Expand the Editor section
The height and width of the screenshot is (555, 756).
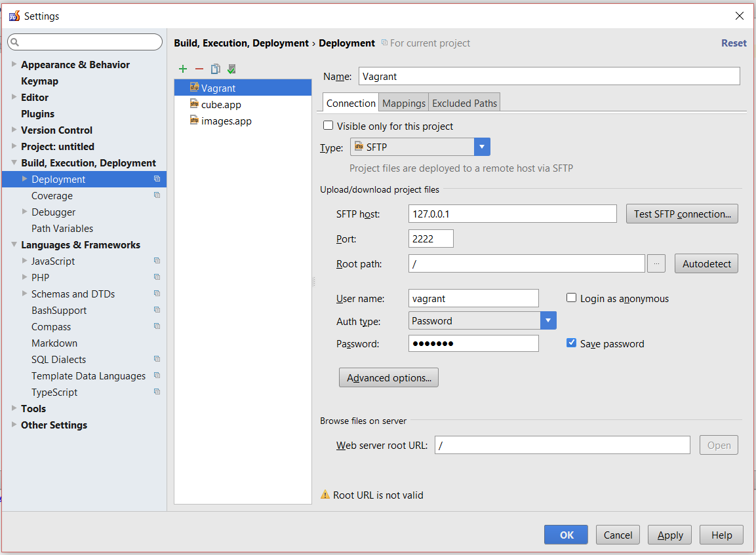14,97
